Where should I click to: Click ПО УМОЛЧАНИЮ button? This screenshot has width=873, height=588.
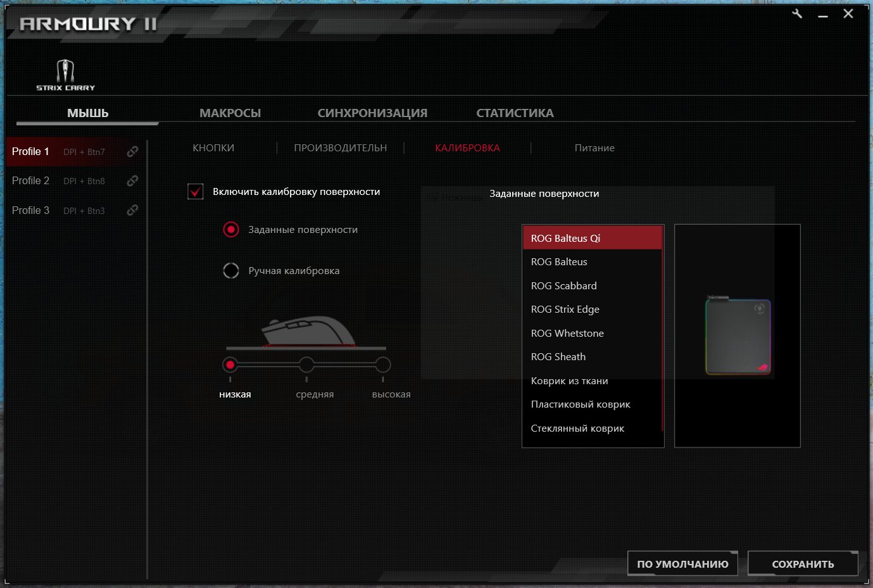[682, 563]
